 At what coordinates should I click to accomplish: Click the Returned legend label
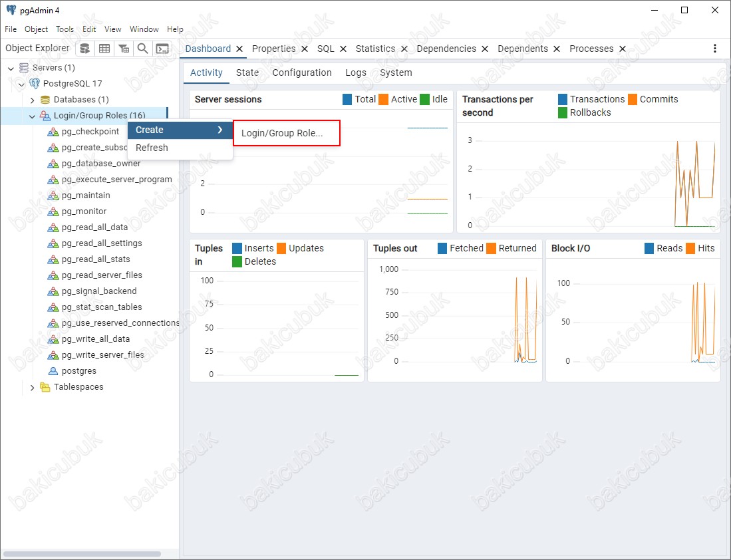coord(517,249)
